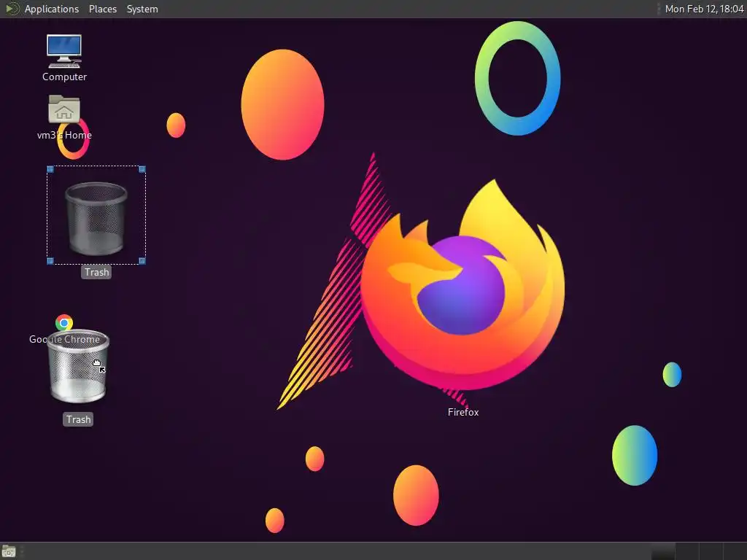The height and width of the screenshot is (560, 747).
Task: Open the Places menu
Action: (103, 9)
